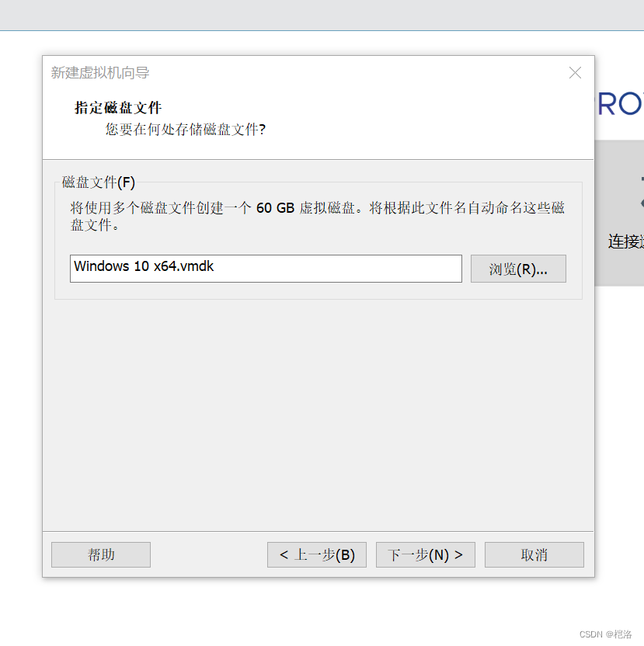Open the 帮助 documentation

(100, 554)
